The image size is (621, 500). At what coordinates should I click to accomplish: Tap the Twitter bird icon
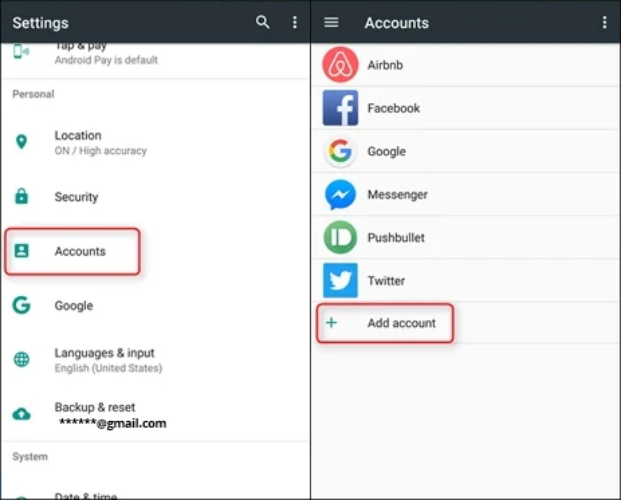coord(340,281)
